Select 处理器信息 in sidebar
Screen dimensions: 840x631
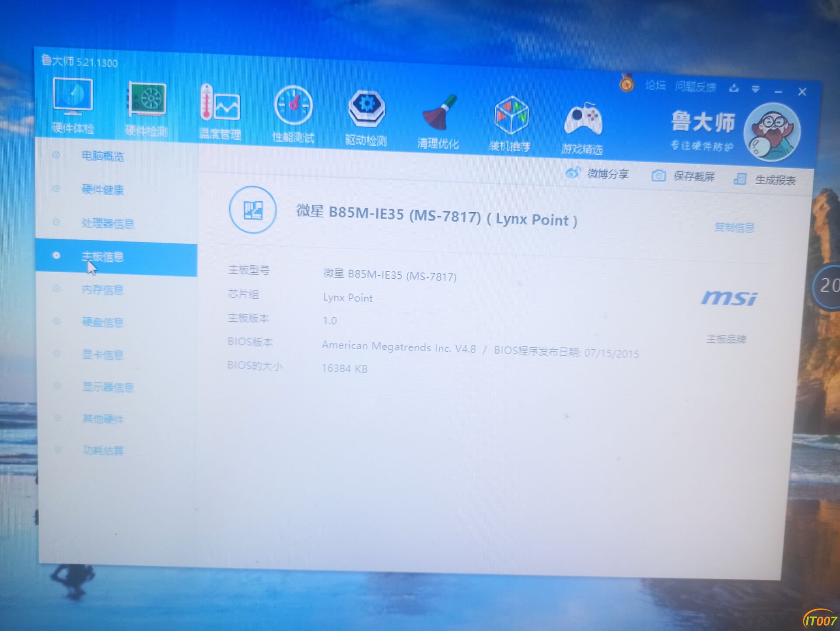108,223
